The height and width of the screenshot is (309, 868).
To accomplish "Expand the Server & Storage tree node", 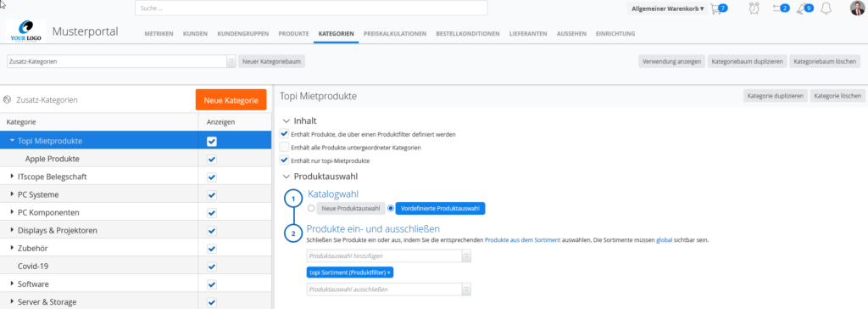I will point(13,302).
